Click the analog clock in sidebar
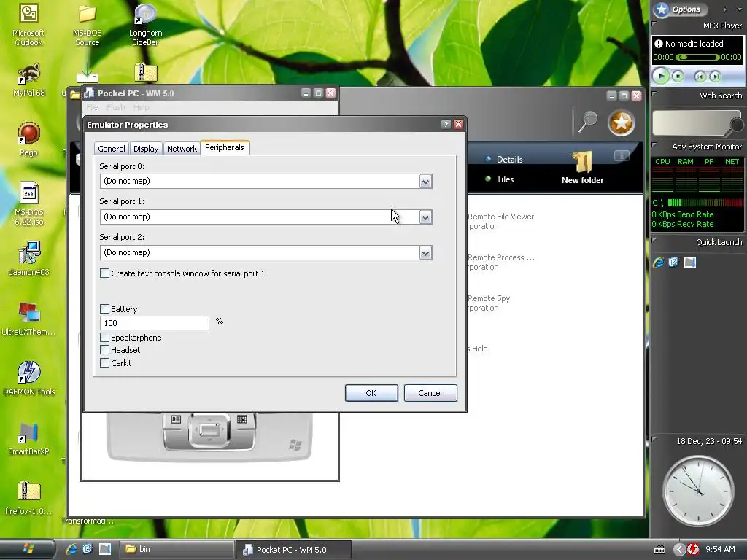Screen dimensions: 747x560 coord(698,490)
